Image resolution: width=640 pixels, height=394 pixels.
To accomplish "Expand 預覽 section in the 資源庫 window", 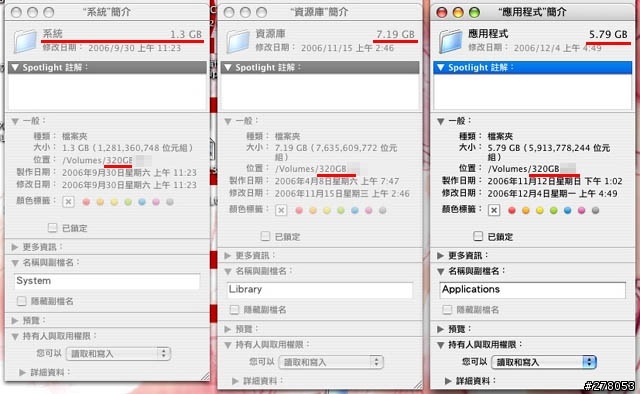I will (228, 329).
